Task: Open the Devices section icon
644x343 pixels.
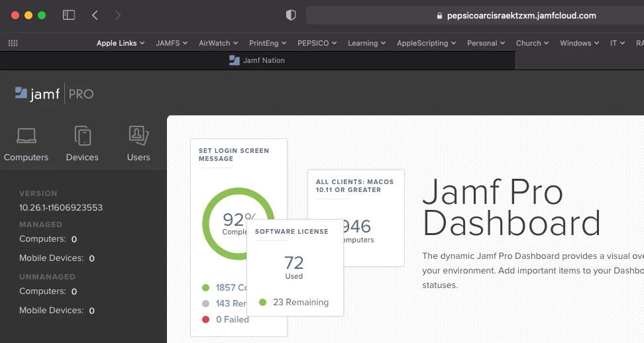Action: [x=83, y=136]
